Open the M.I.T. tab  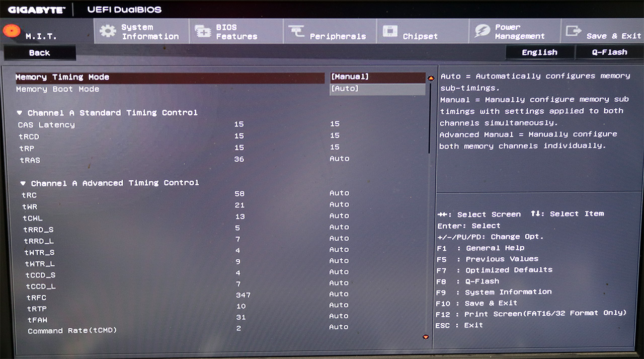[47, 32]
